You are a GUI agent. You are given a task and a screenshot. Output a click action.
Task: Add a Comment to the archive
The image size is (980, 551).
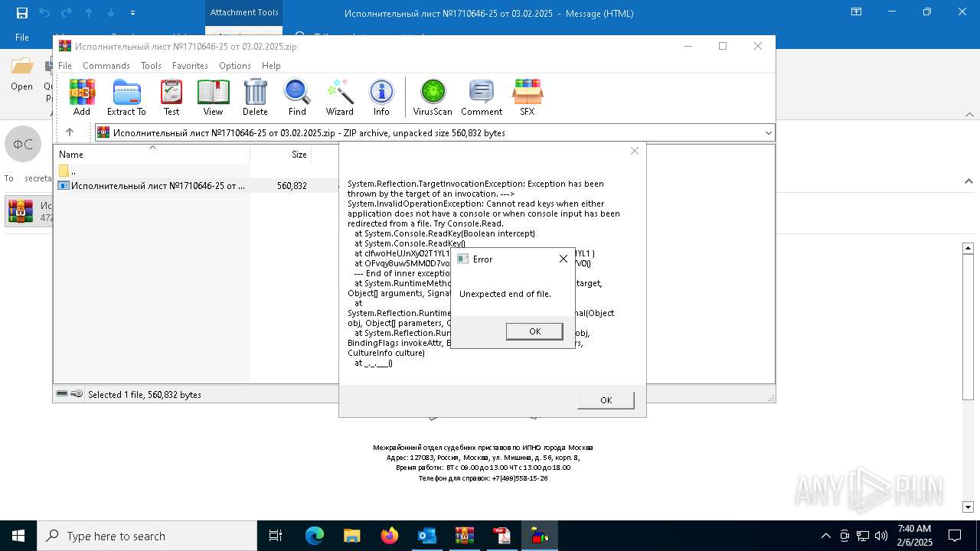click(x=482, y=97)
